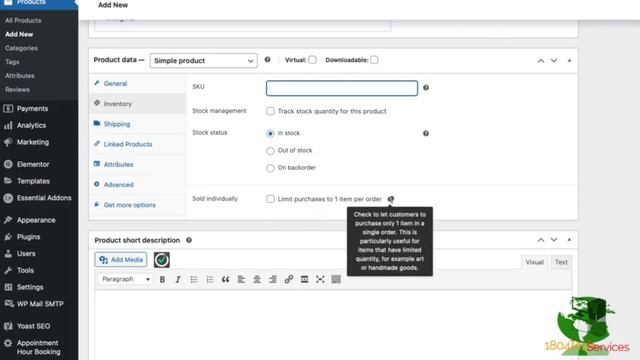The width and height of the screenshot is (640, 360).
Task: Click the Add Media button
Action: coord(121,260)
